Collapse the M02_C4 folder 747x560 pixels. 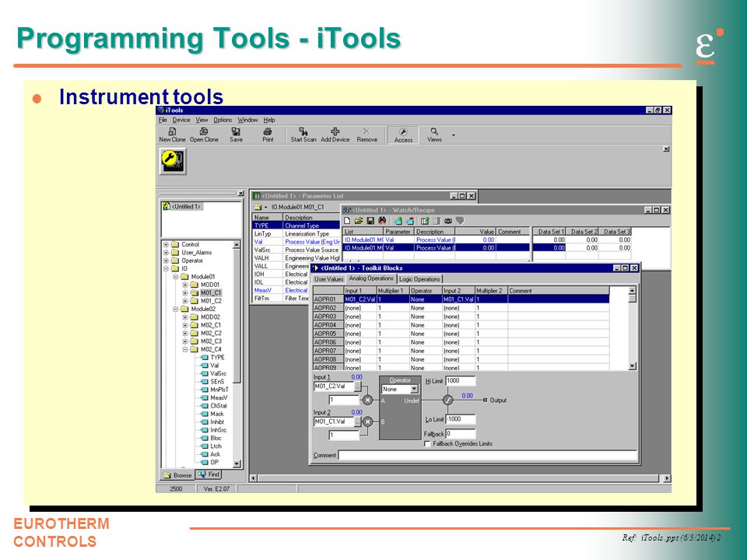point(185,349)
